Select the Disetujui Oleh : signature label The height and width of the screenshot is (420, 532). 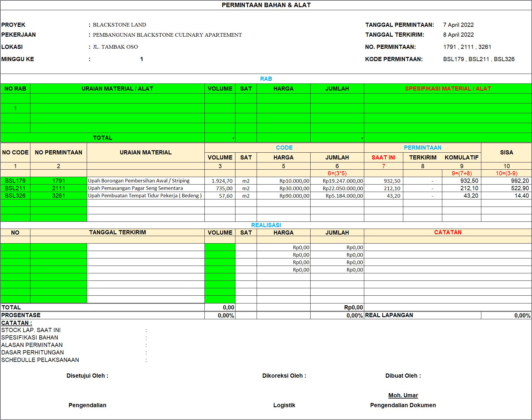[x=87, y=376]
